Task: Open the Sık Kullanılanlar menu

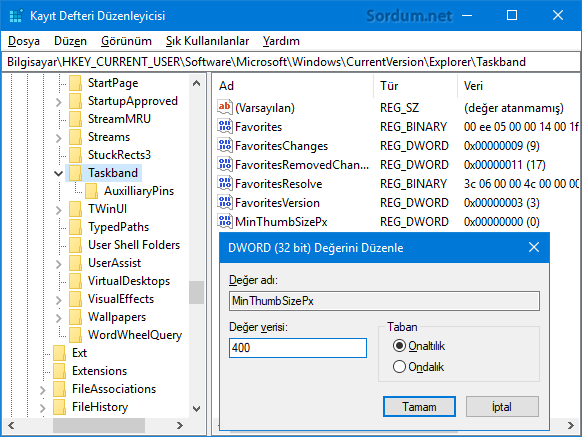Action: (x=207, y=41)
